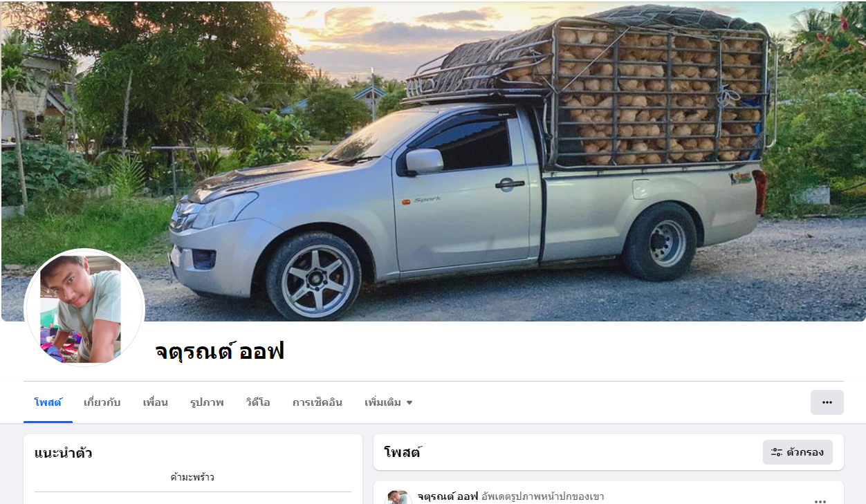The image size is (866, 504).
Task: Open the การเช็คอิน tab
Action: click(x=317, y=402)
